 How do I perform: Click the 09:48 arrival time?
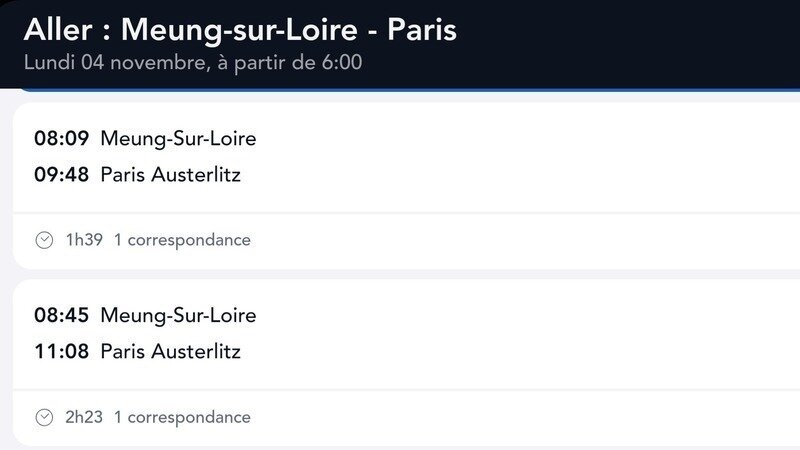point(61,175)
